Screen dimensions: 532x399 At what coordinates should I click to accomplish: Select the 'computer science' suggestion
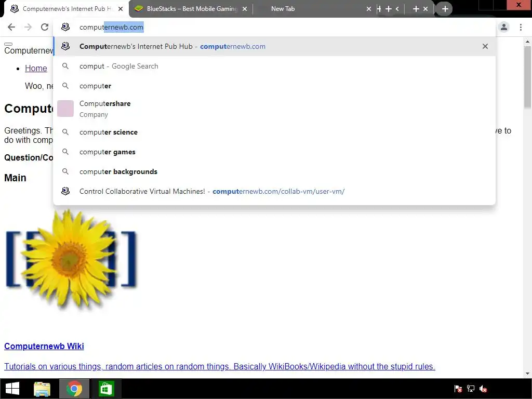tap(274, 132)
